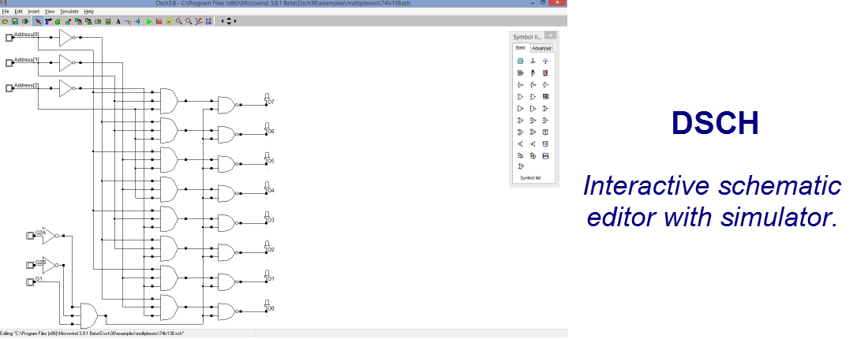
Task: Open the Edit menu
Action: pyautogui.click(x=18, y=11)
